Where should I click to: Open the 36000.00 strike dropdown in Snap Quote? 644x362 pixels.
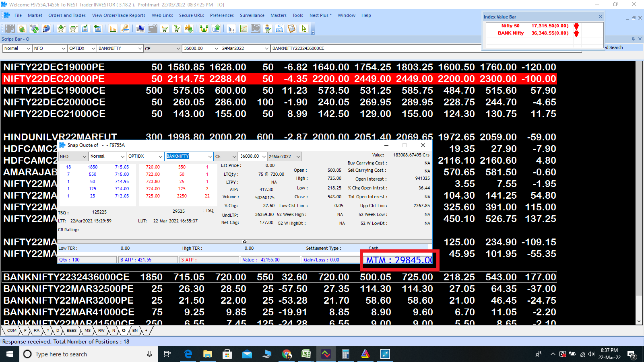coord(264,156)
